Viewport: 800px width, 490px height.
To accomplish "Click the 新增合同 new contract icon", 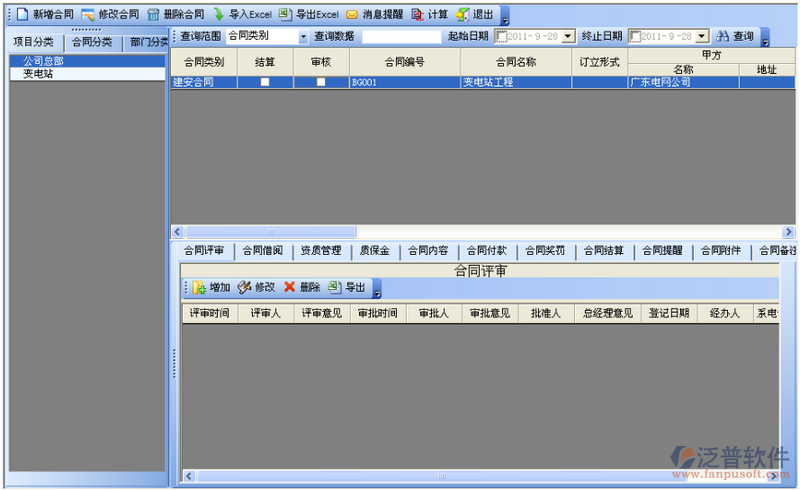I will pos(22,14).
